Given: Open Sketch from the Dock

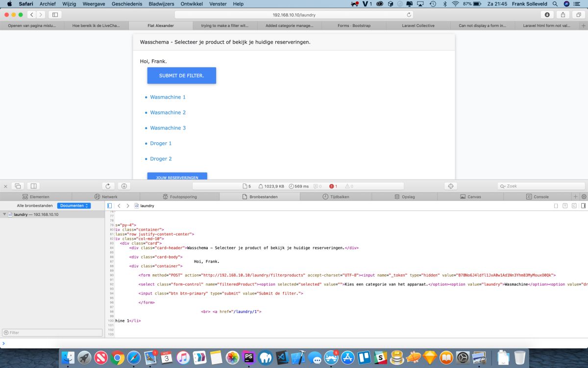Looking at the screenshot, I should [x=430, y=357].
